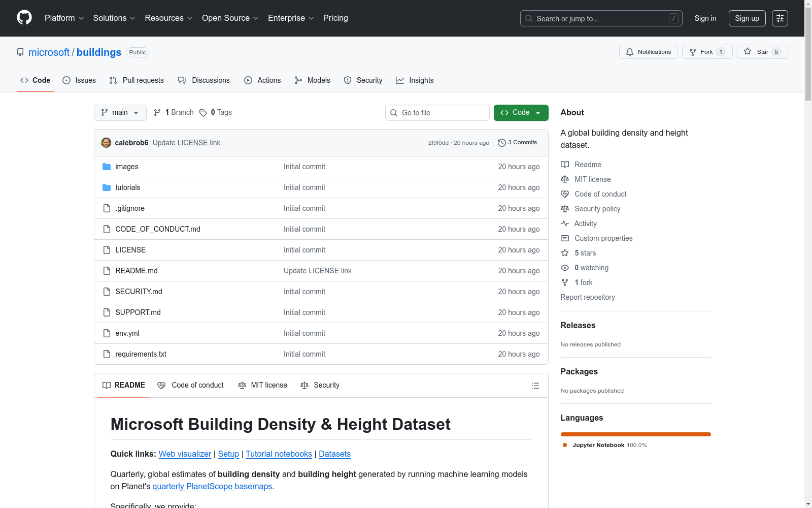Open the README.md file

click(x=137, y=271)
